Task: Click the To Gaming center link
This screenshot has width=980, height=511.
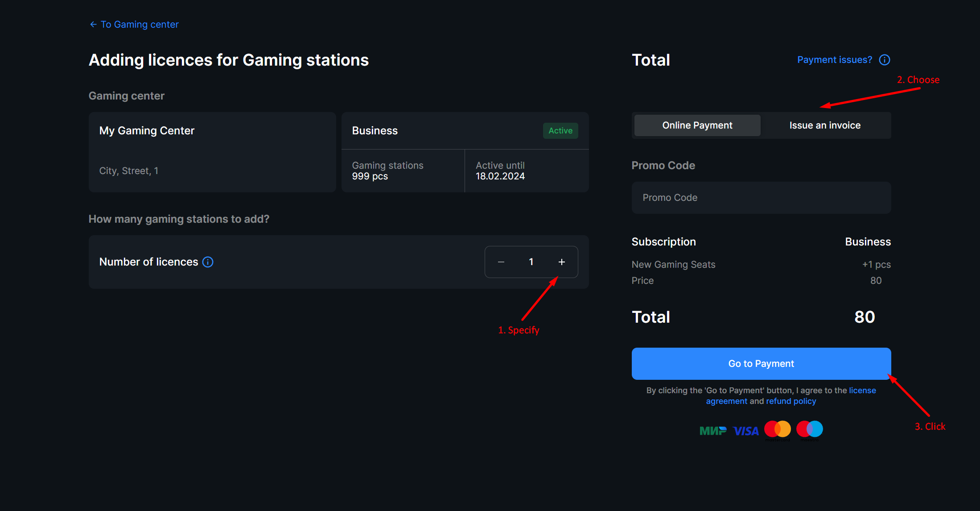Action: 139,25
